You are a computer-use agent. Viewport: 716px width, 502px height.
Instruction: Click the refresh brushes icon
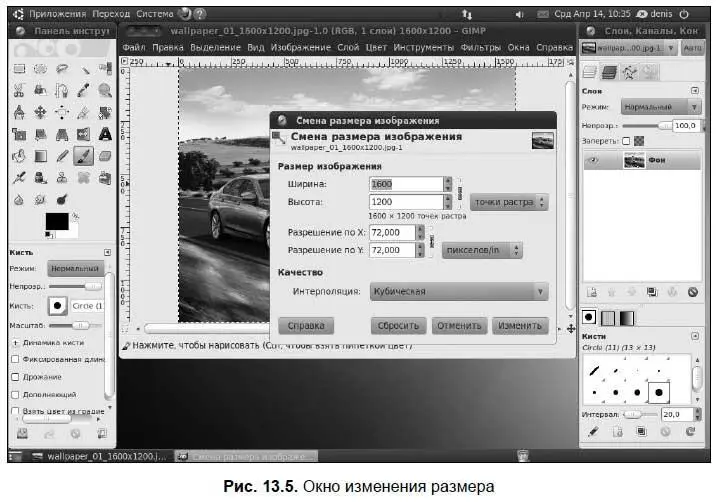click(x=690, y=432)
